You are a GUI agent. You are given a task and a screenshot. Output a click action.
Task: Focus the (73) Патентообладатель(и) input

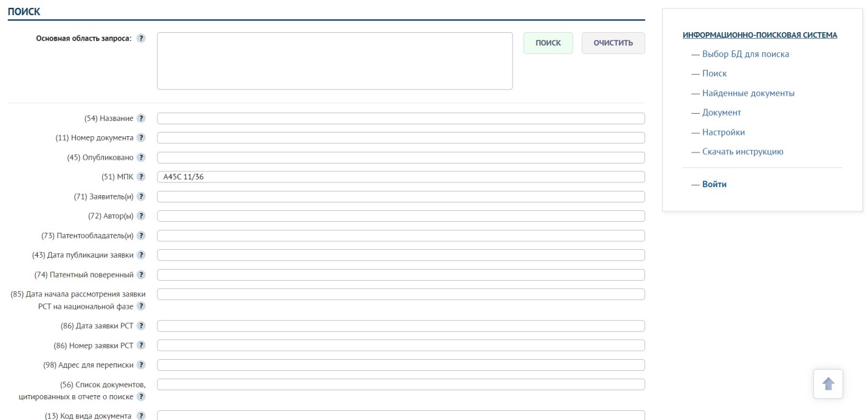[401, 235]
